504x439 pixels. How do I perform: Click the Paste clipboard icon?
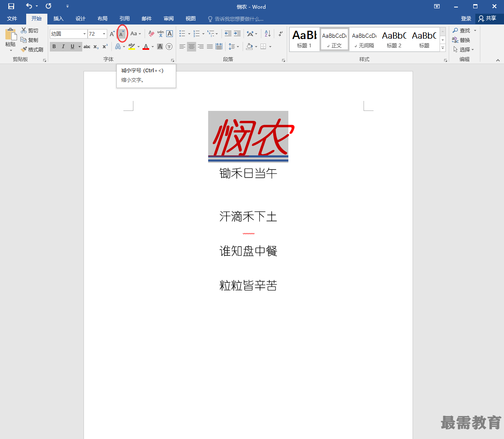[x=10, y=34]
